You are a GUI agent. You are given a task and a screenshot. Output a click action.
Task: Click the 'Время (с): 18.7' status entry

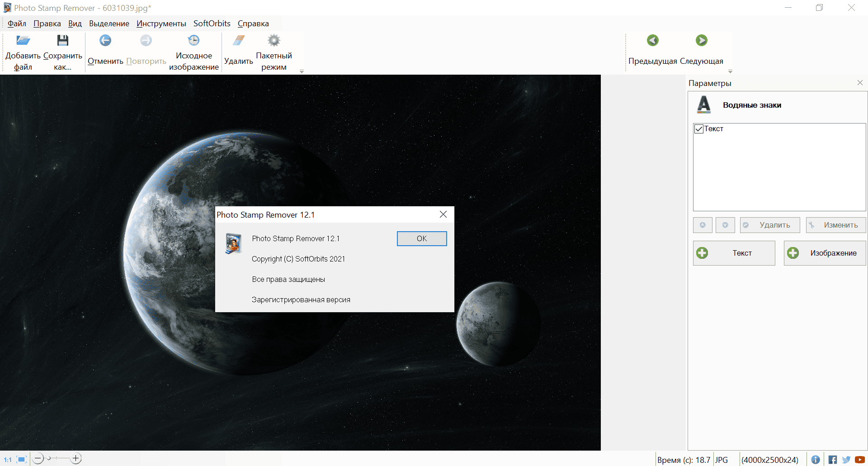point(684,460)
